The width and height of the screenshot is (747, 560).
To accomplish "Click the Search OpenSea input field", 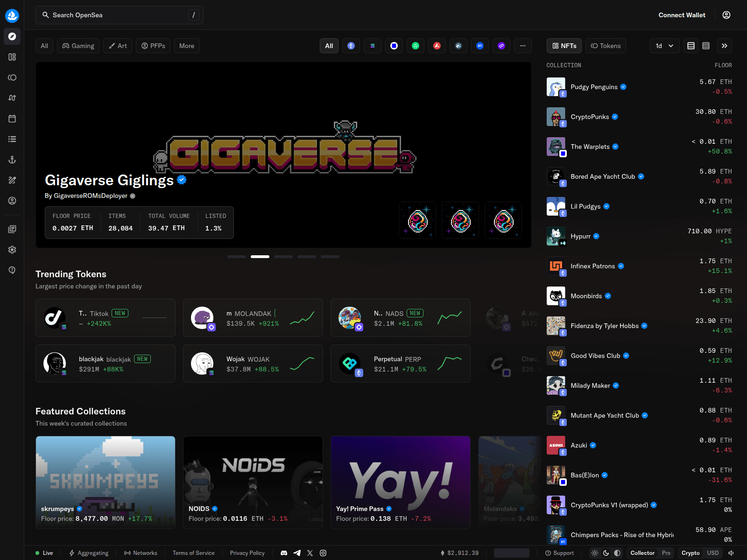I will tap(120, 15).
